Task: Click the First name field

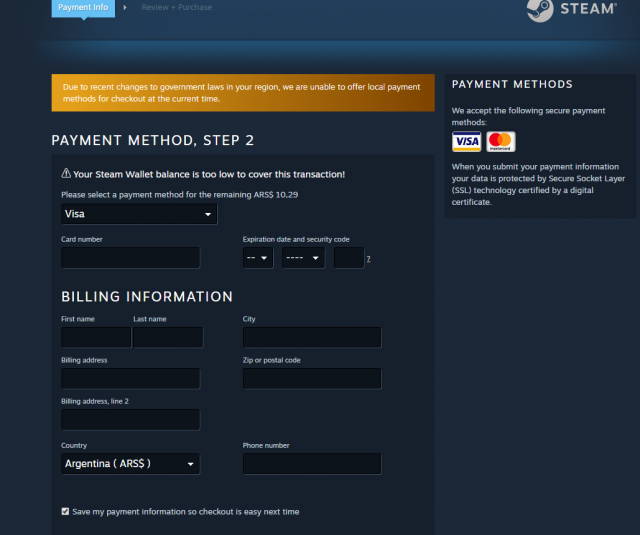Action: coord(96,337)
